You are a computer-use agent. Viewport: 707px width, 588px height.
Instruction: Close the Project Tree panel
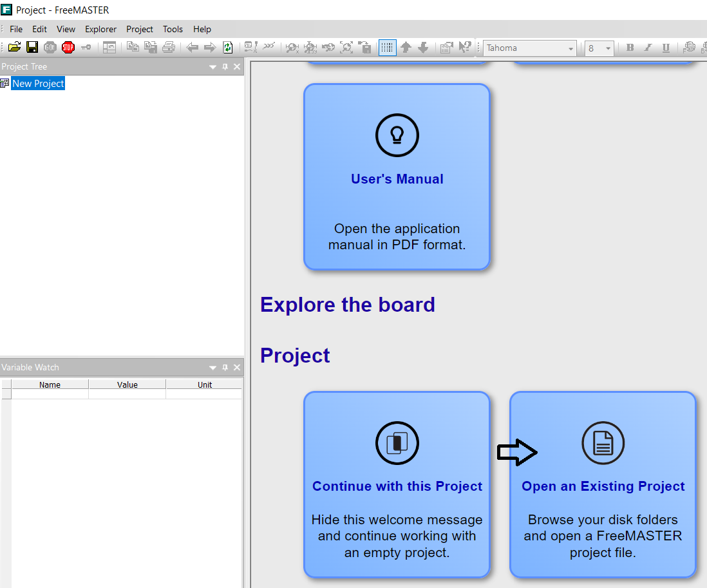[x=237, y=67]
